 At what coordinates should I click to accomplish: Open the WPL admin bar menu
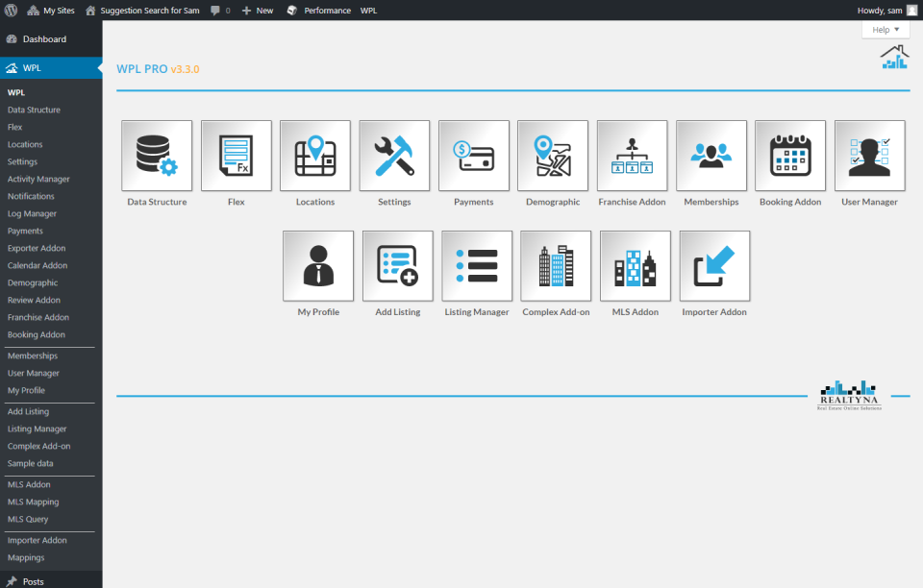click(x=368, y=11)
